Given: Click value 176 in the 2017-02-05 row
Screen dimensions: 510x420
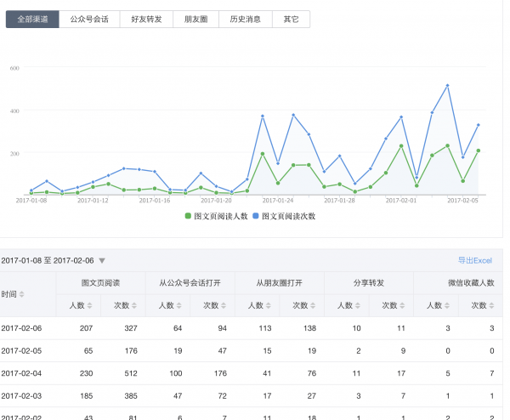Looking at the screenshot, I should pyautogui.click(x=131, y=350).
